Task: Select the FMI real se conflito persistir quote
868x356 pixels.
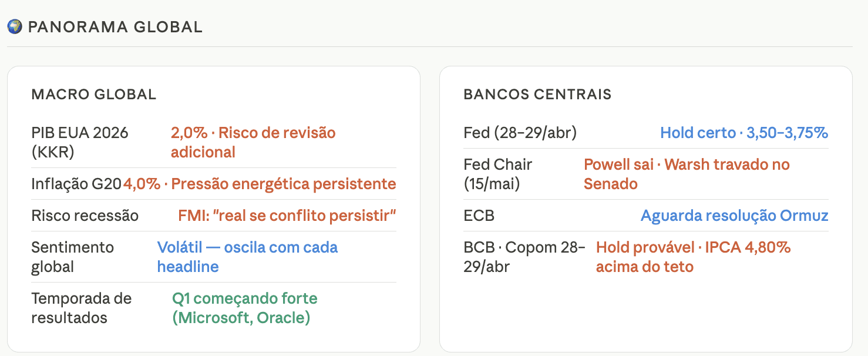Action: click(x=287, y=216)
